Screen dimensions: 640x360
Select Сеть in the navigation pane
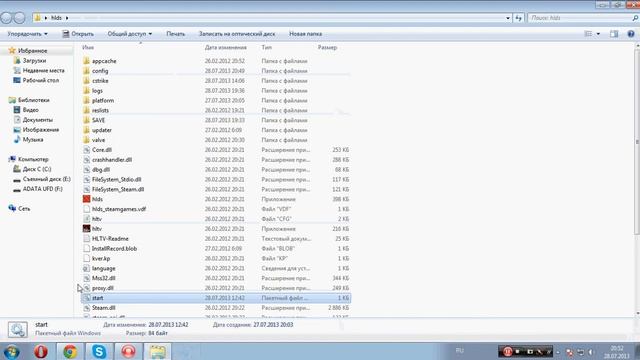[24, 209]
